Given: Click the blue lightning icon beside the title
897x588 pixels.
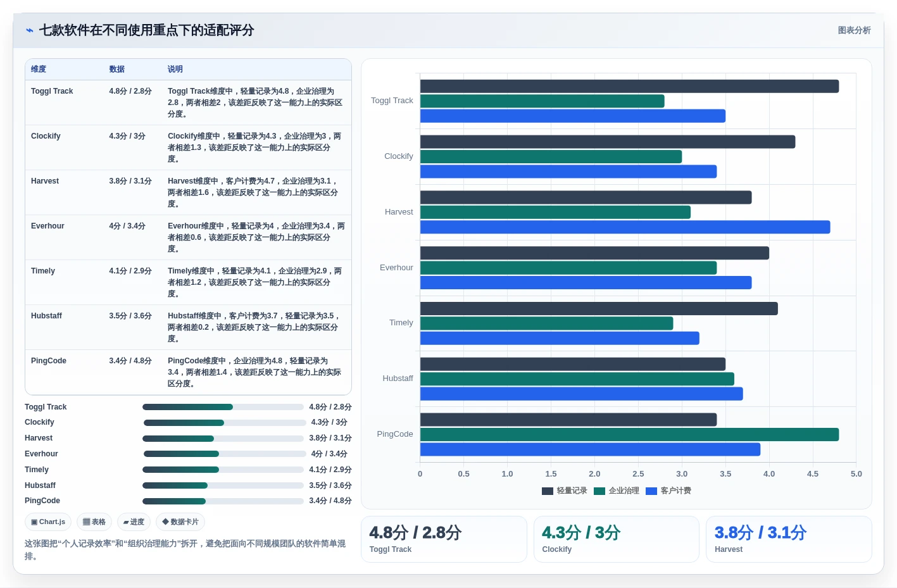Looking at the screenshot, I should 30,30.
